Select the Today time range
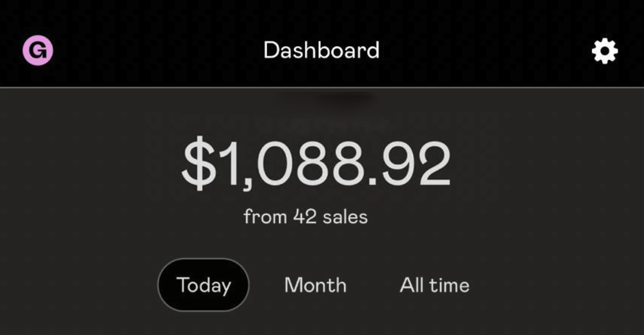644x335 pixels. coord(204,284)
